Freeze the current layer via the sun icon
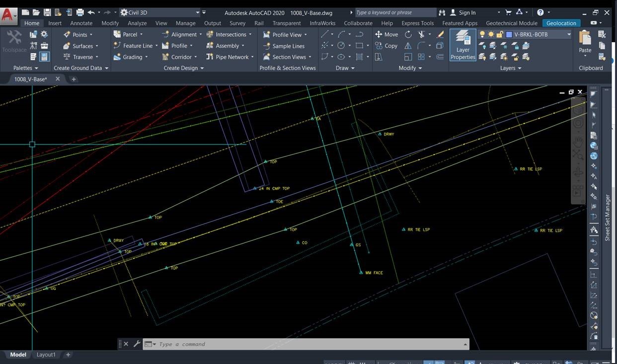 491,34
